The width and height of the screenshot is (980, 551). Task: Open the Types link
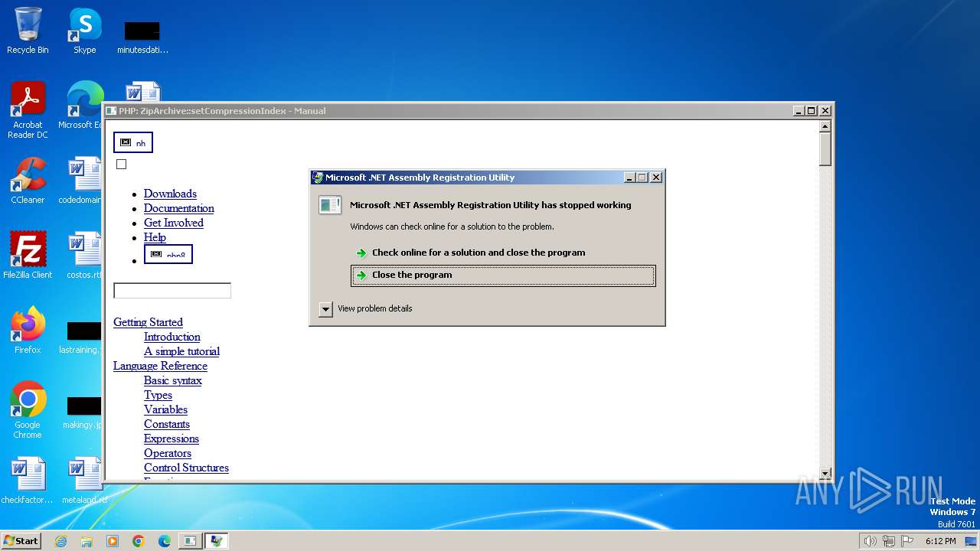(158, 395)
